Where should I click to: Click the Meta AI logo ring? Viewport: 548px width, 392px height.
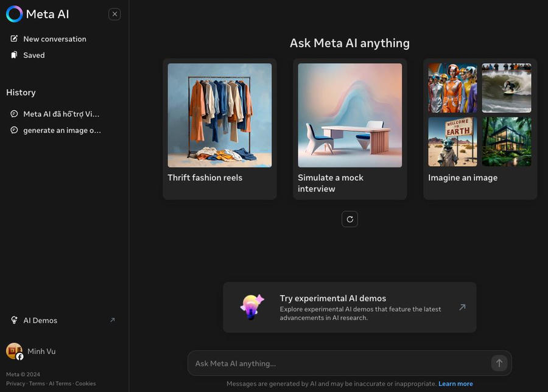click(x=15, y=14)
